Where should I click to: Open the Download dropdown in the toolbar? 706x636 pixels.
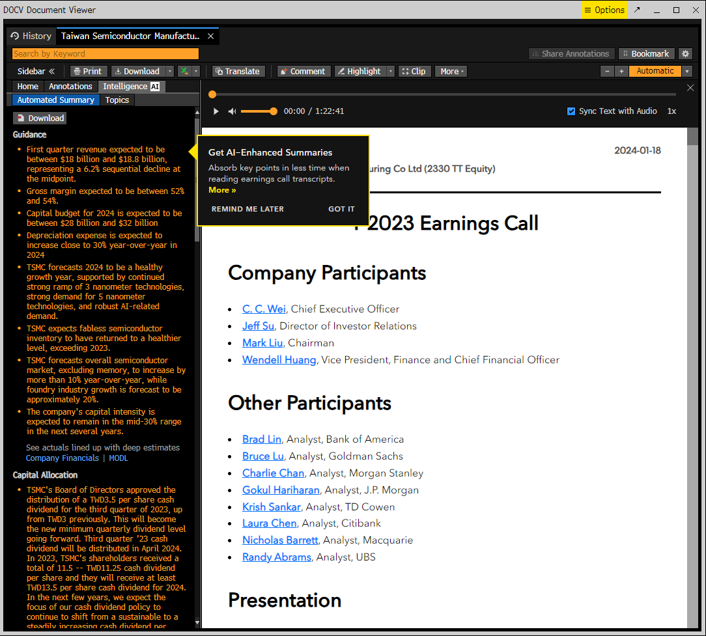pyautogui.click(x=142, y=72)
